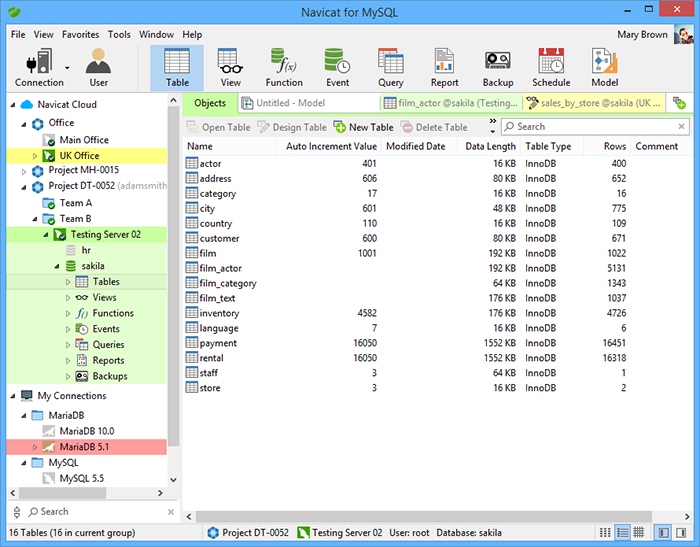Open the Favorites menu

[x=80, y=34]
